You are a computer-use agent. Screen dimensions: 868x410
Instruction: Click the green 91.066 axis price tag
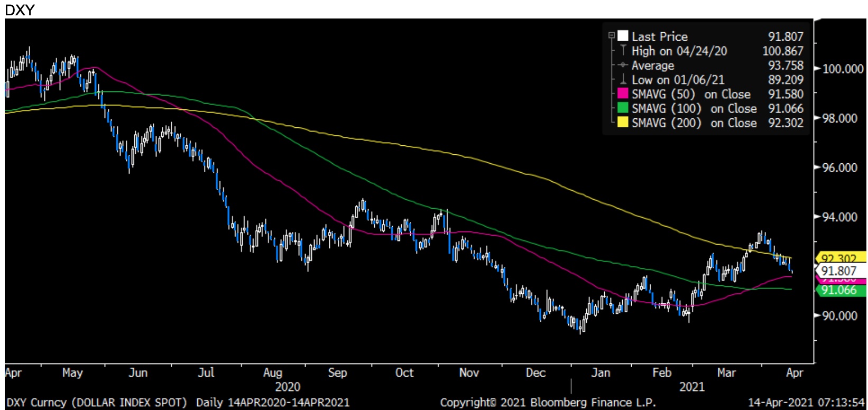pyautogui.click(x=840, y=290)
